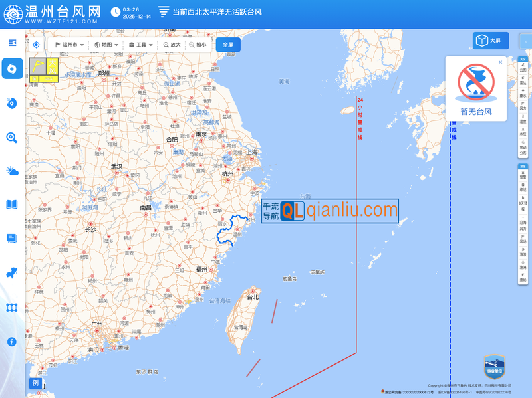Toggle the 云图 cloud image layer
Viewport: 532px width, 398px height.
523,67
